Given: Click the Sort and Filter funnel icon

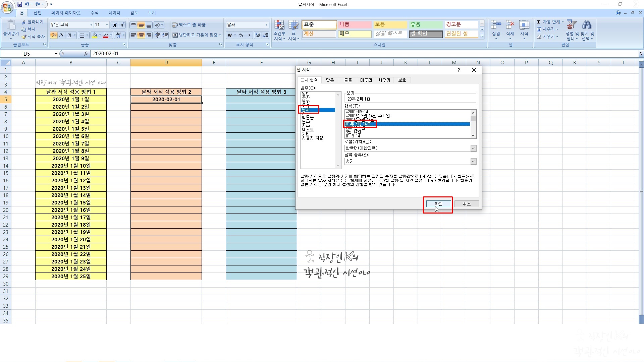Looking at the screenshot, I should pyautogui.click(x=572, y=25).
